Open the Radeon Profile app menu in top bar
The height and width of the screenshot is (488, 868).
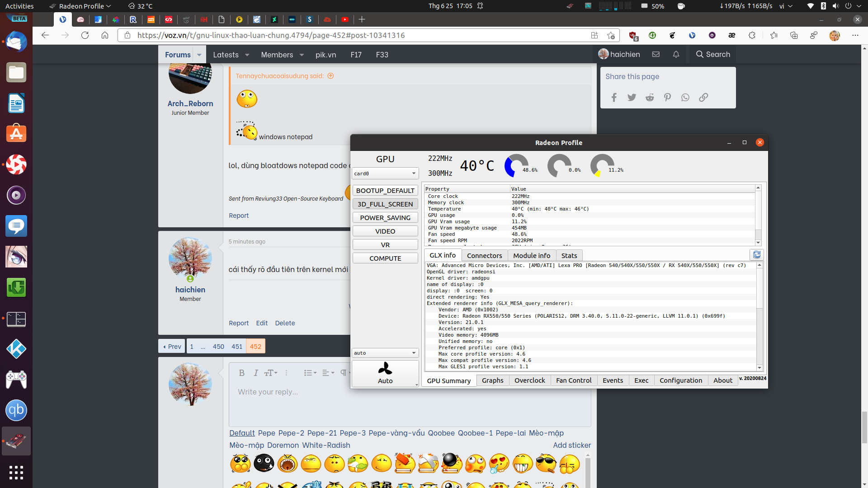(80, 6)
